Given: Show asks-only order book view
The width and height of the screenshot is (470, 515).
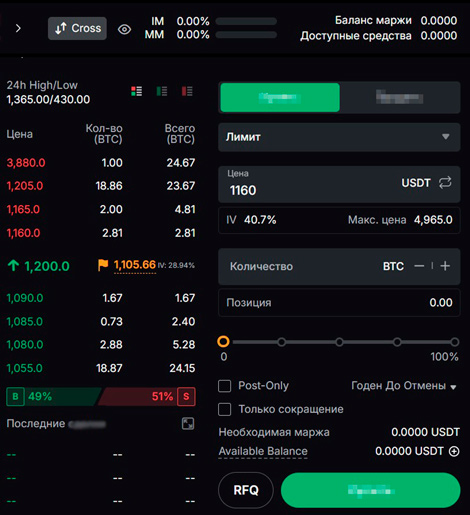Looking at the screenshot, I should (x=187, y=91).
